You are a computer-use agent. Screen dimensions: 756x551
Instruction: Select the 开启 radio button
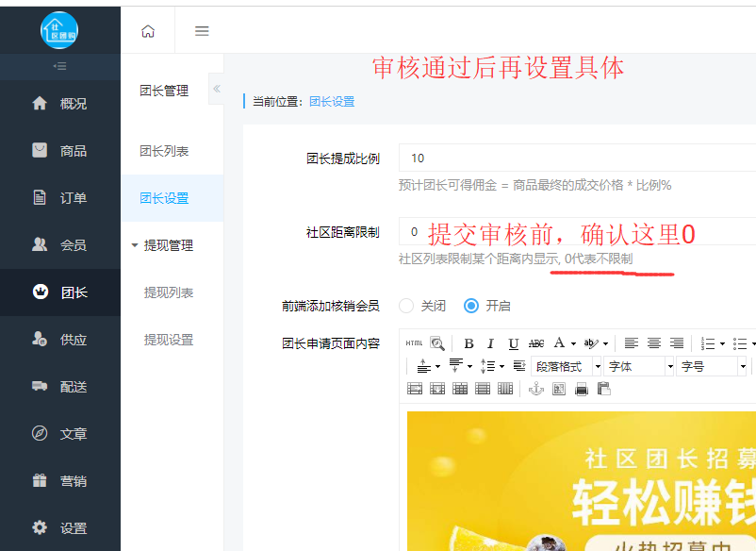pyautogui.click(x=471, y=306)
